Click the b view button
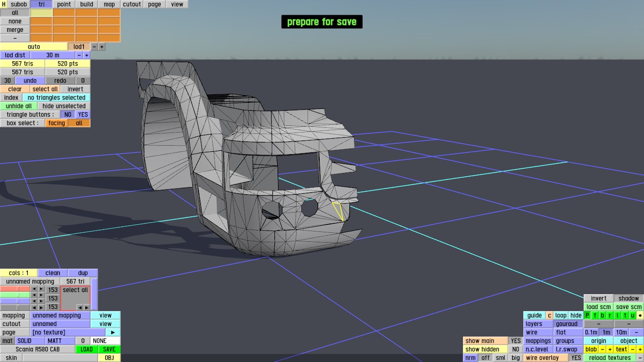This screenshot has height=362, width=644. click(603, 315)
